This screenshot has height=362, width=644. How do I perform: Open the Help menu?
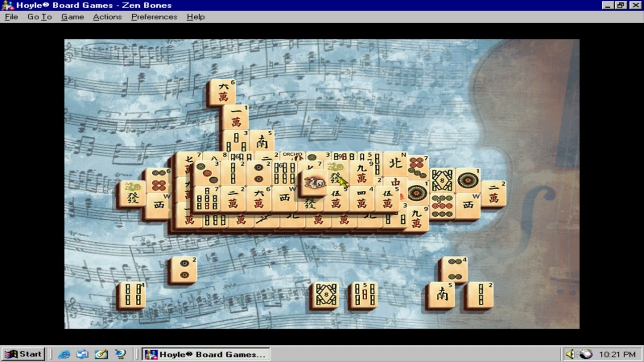click(x=196, y=17)
